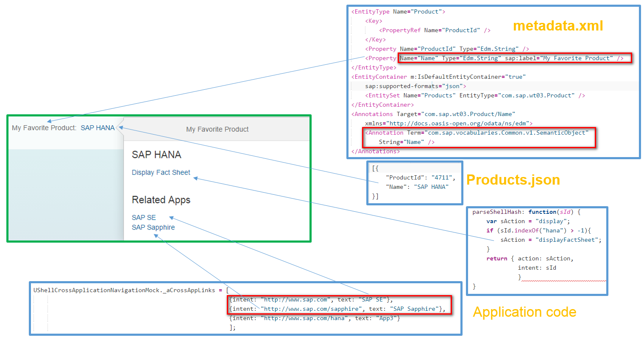644x340 pixels.
Task: Click the String="Name" line
Action: click(407, 142)
